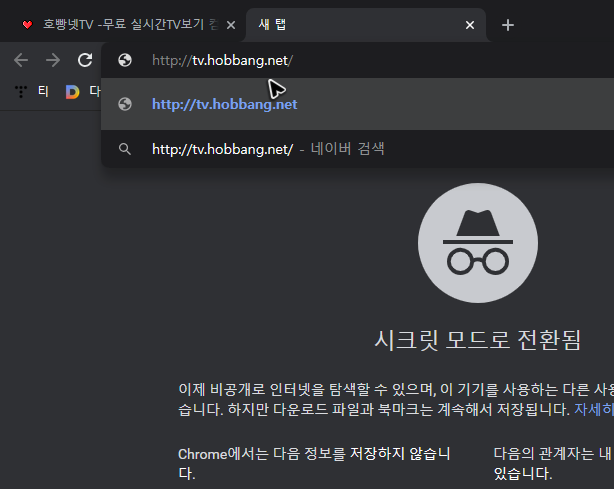Click the 자세히 link
The height and width of the screenshot is (489, 614).
click(594, 410)
